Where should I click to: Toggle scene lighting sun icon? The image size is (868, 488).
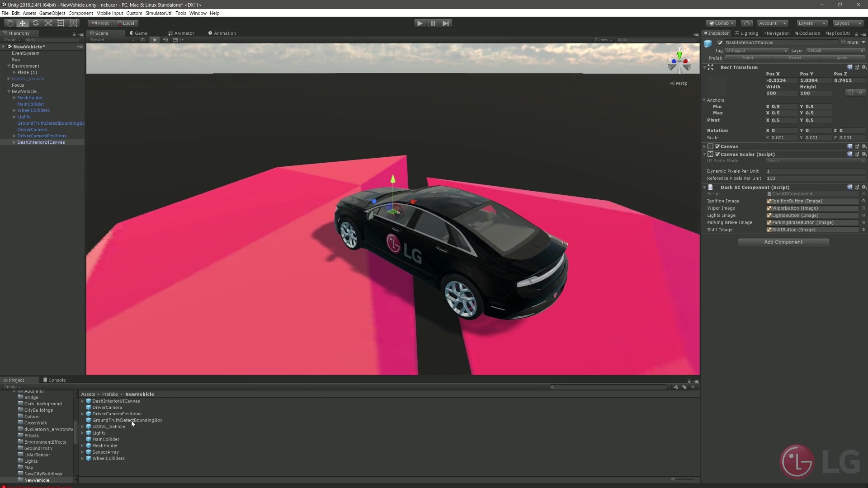155,40
